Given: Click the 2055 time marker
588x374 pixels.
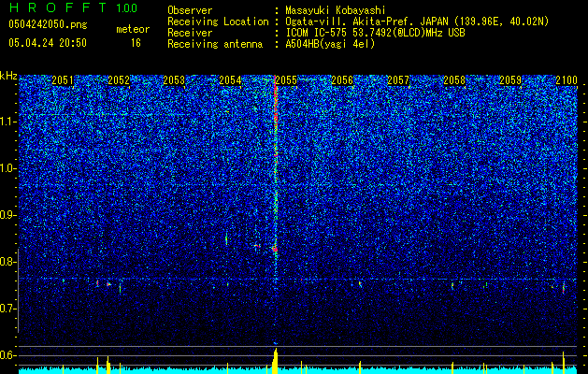Looking at the screenshot, I should [286, 80].
